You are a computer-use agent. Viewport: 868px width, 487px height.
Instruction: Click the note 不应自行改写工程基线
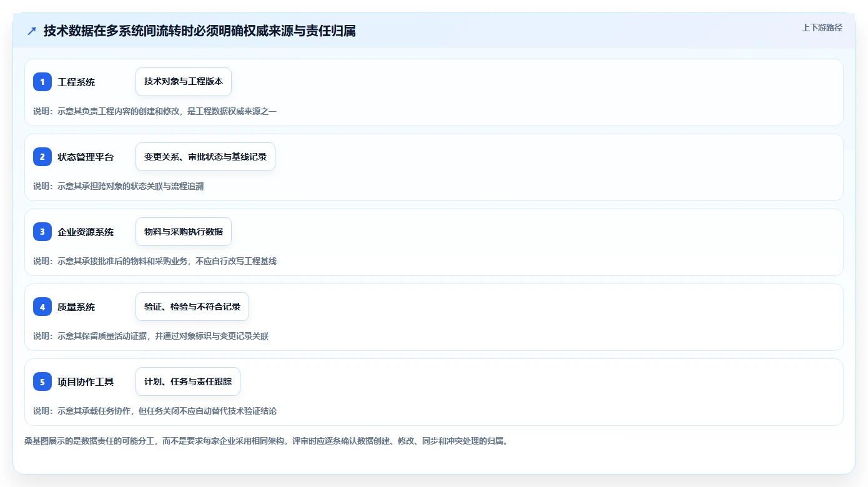pos(155,261)
